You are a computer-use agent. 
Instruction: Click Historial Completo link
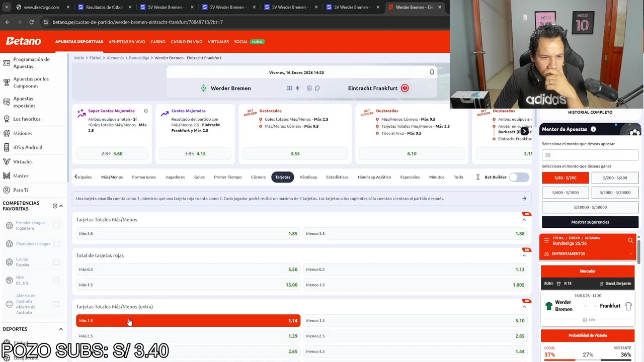590,112
